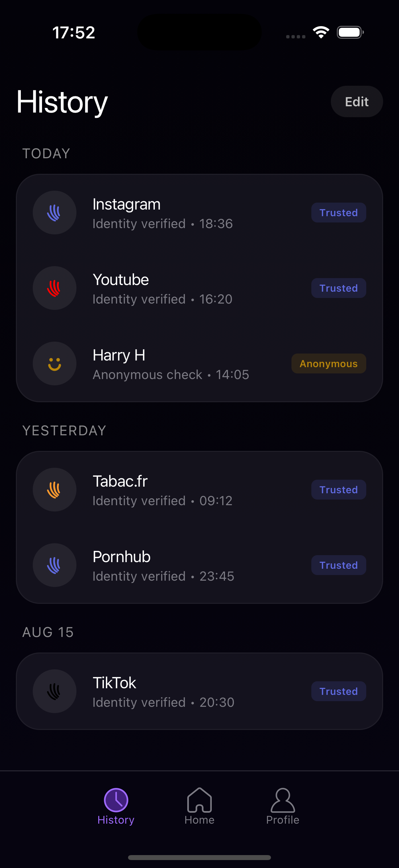Go to the Home house icon
The image size is (399, 868).
click(x=199, y=800)
